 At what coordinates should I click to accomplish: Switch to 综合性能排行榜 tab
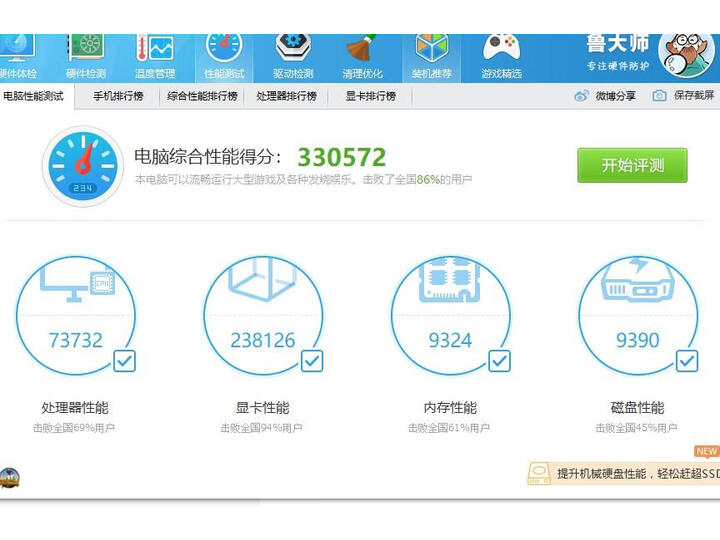(203, 96)
